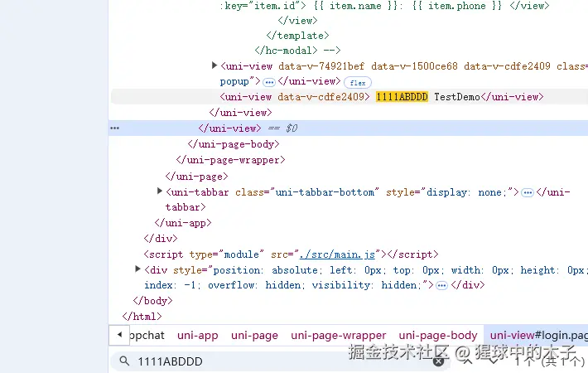Viewport: 588px width, 373px height.
Task: Click the flex badge on the uni-view
Action: pos(358,83)
